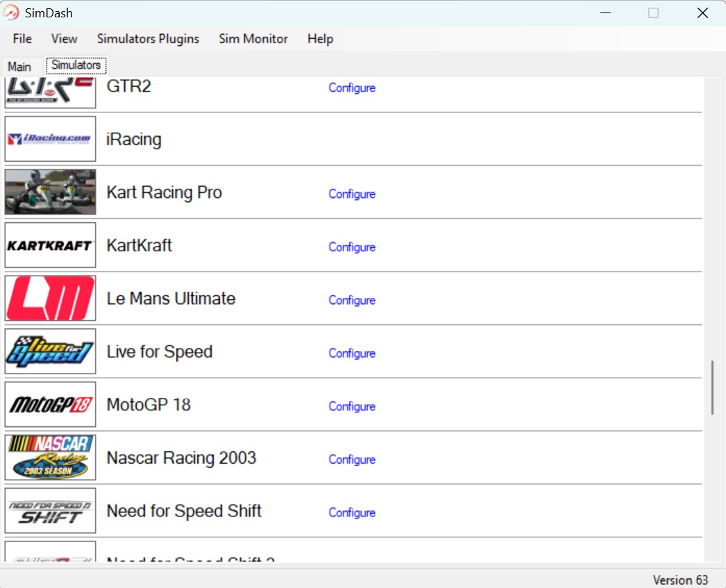Click the vertical scrollbar thumb
This screenshot has width=726, height=588.
[712, 387]
